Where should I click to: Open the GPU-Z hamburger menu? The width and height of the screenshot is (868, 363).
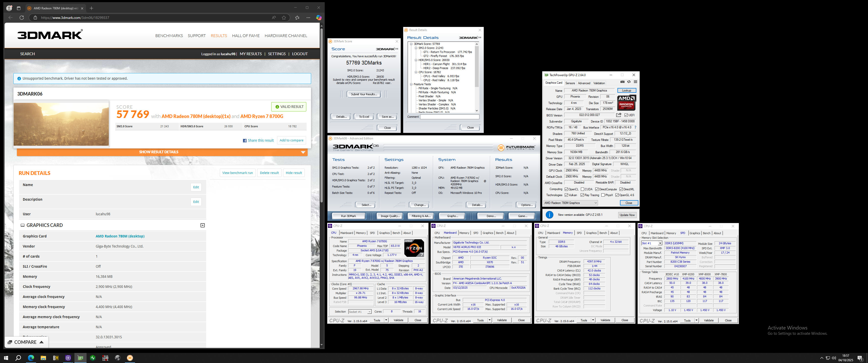[635, 82]
